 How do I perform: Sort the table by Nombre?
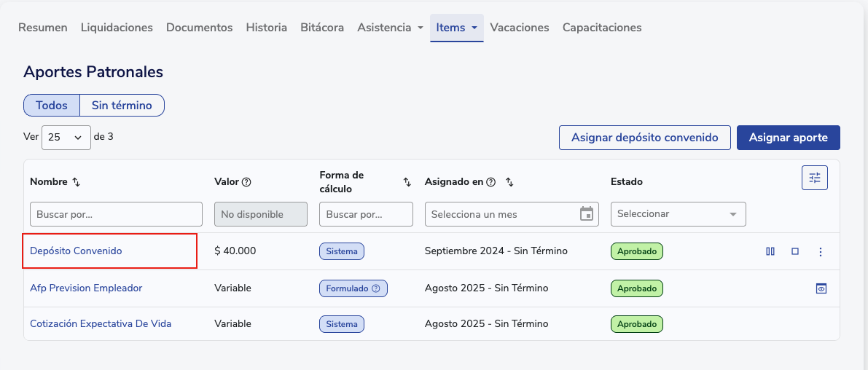pyautogui.click(x=77, y=182)
